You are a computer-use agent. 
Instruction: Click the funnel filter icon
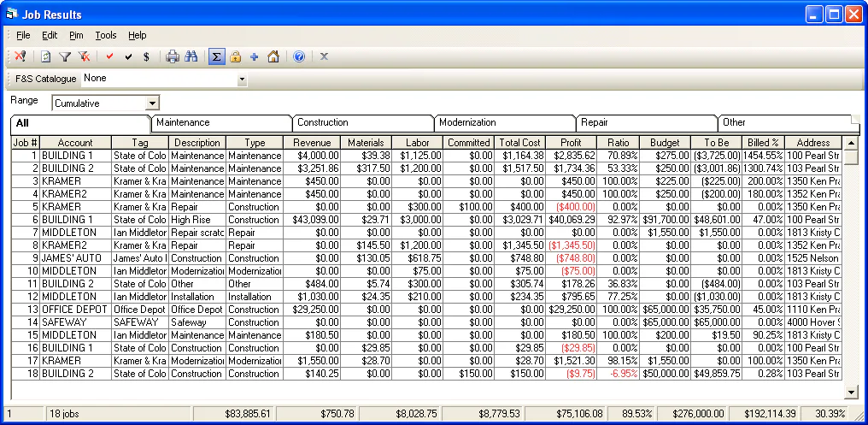[x=65, y=56]
